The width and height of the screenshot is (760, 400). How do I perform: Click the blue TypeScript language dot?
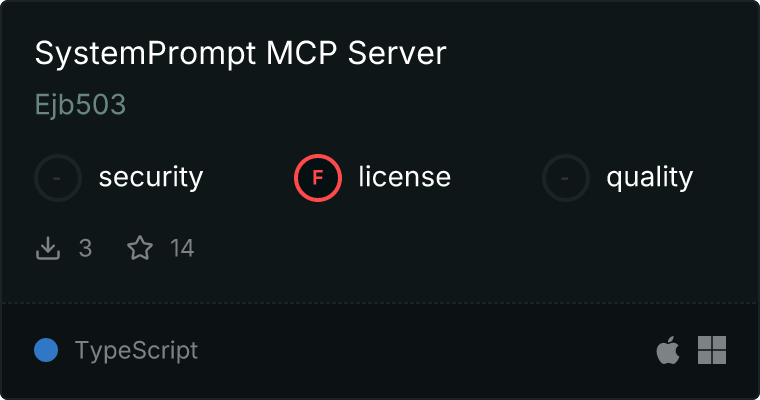click(46, 350)
